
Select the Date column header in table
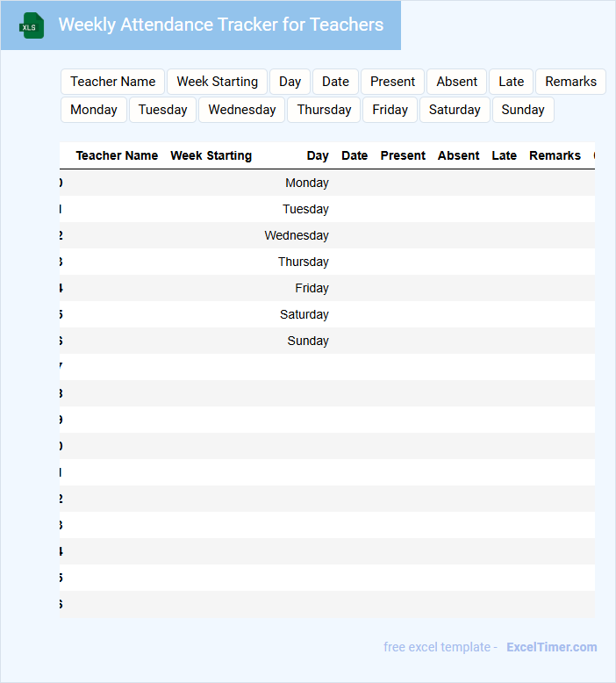[x=355, y=155]
